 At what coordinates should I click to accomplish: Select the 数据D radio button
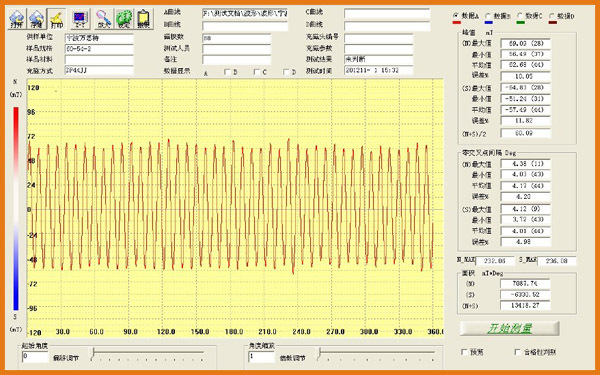click(x=551, y=16)
